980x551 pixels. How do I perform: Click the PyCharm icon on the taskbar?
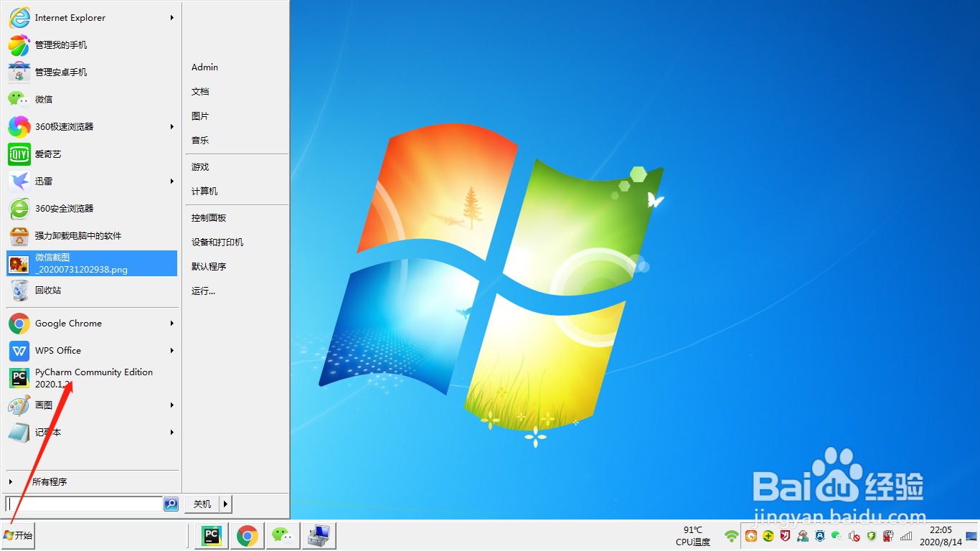pos(211,535)
